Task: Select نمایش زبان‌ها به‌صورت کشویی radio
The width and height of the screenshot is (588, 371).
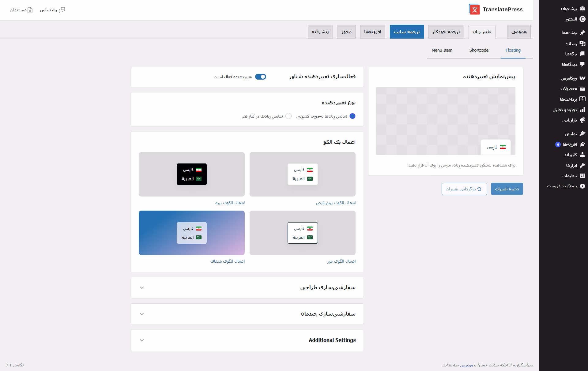Action: click(x=352, y=116)
